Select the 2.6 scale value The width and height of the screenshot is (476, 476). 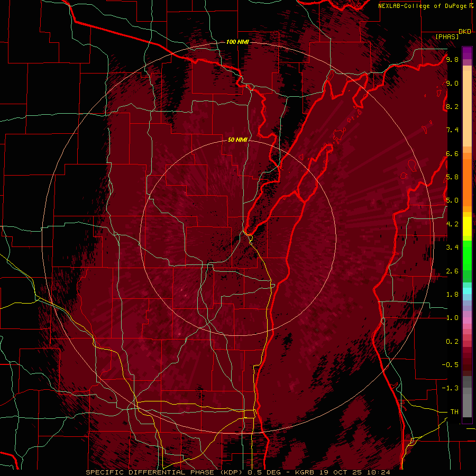[x=452, y=271]
